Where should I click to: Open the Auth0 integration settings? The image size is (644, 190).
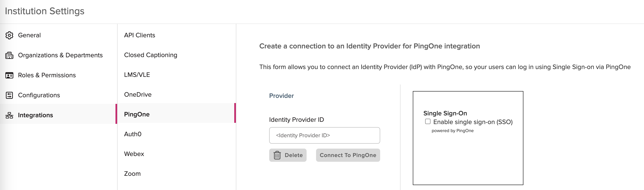point(133,134)
